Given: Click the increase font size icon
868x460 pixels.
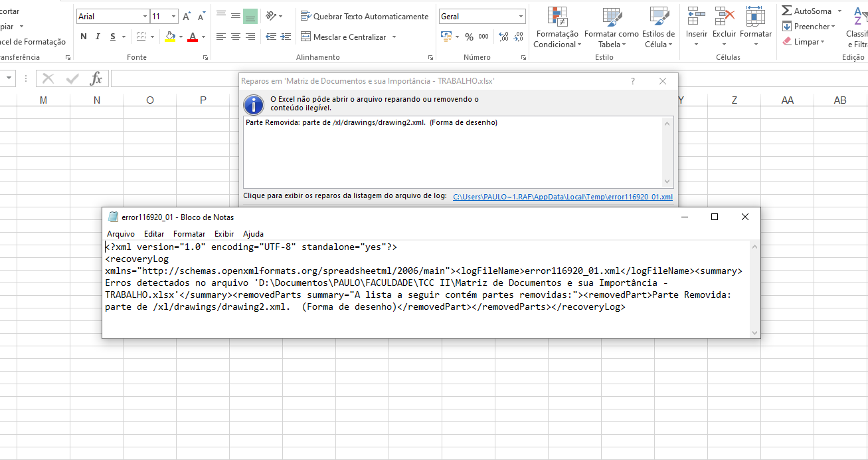Looking at the screenshot, I should [x=187, y=17].
